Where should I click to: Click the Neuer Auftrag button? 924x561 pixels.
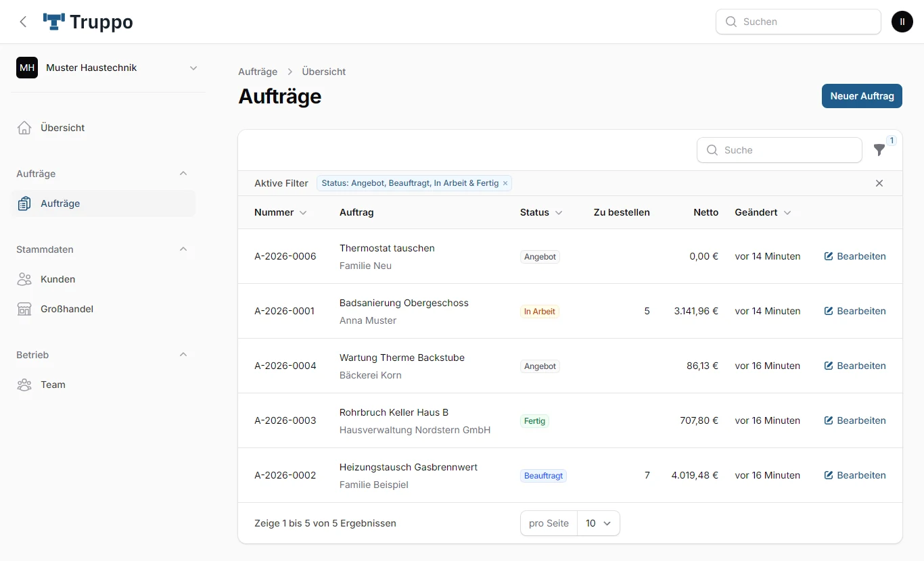tap(862, 96)
